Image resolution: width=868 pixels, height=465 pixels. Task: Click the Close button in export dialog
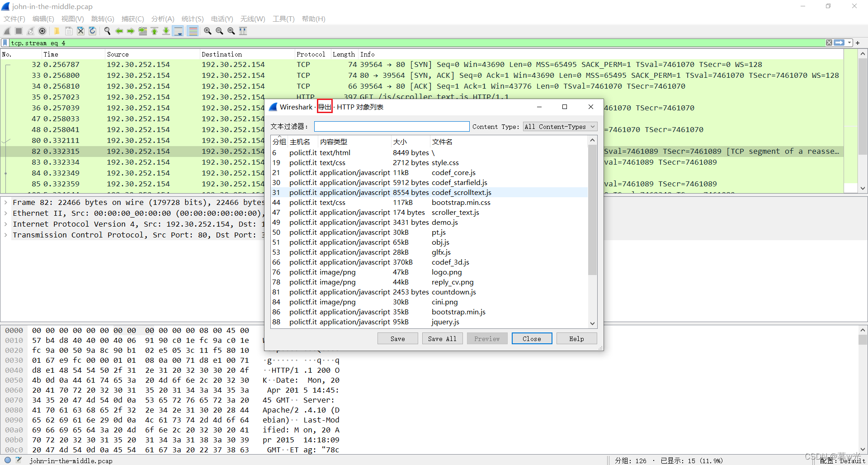coord(532,338)
